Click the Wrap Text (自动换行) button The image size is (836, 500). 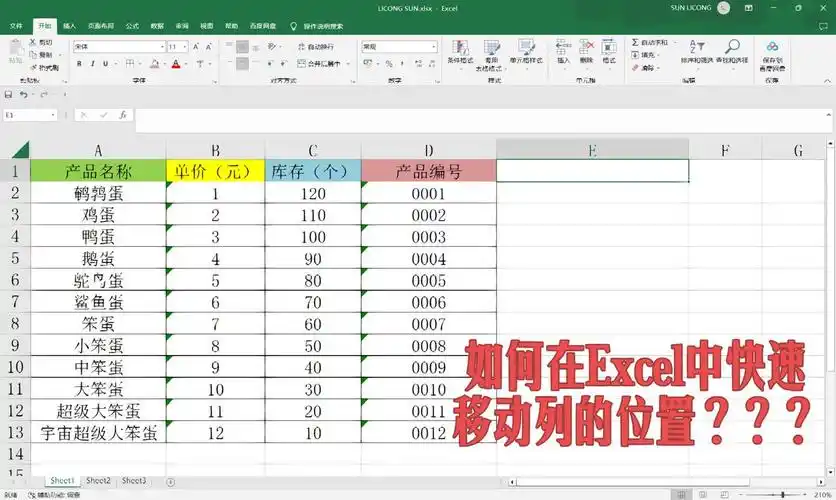coord(316,47)
